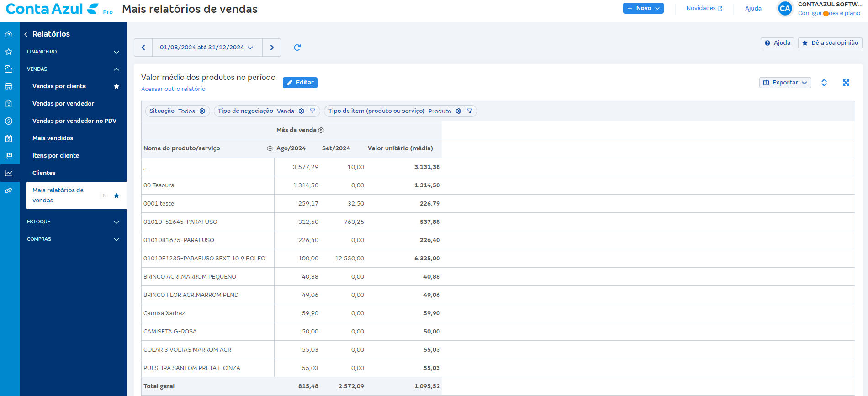Open the reports chart icon in rail
The width and height of the screenshot is (868, 396).
point(9,173)
